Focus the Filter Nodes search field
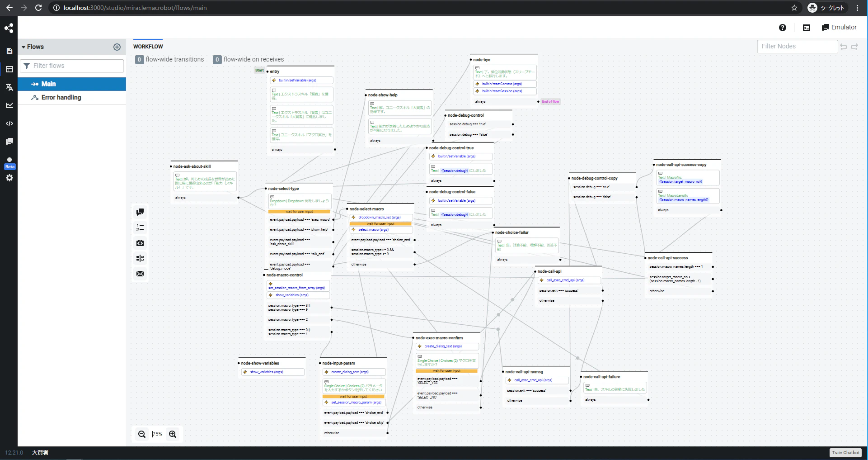Screen dimensions: 868x460 coord(798,47)
